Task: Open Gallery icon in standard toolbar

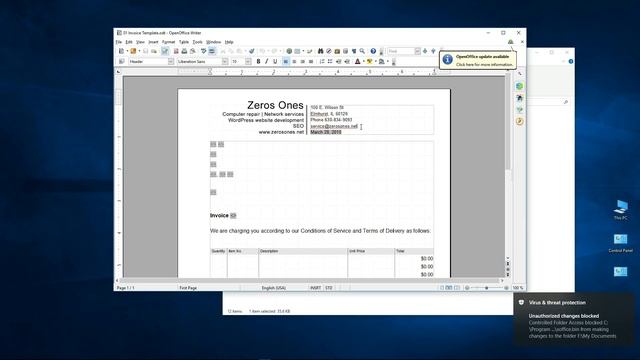Action: point(337,51)
